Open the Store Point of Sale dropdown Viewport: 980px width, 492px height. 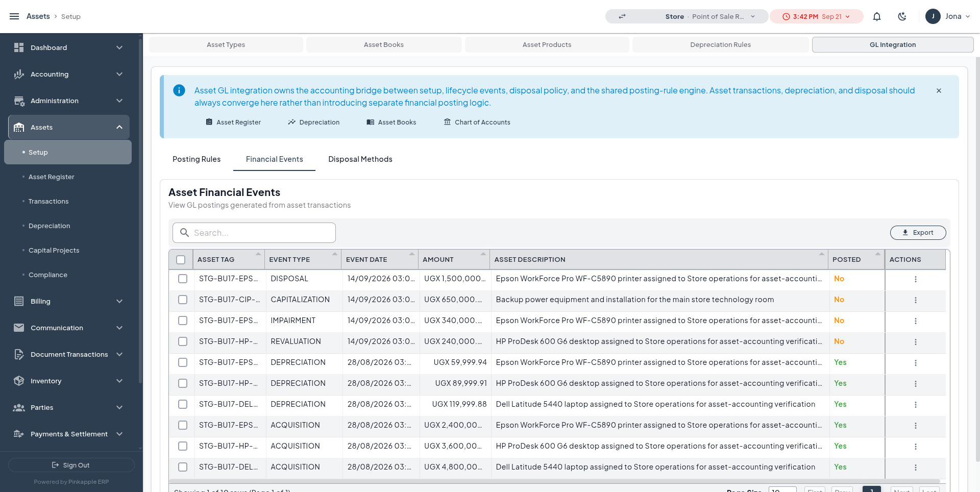pyautogui.click(x=687, y=16)
